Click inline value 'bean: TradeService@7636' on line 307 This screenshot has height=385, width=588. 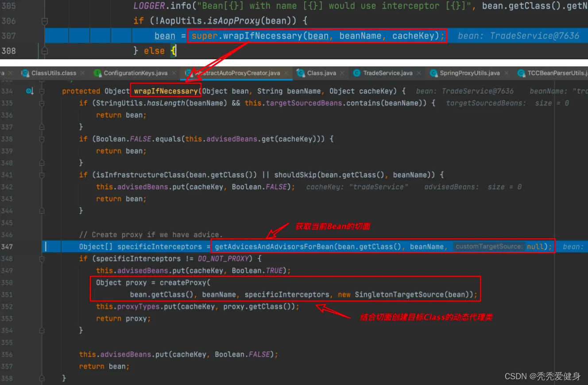point(518,36)
